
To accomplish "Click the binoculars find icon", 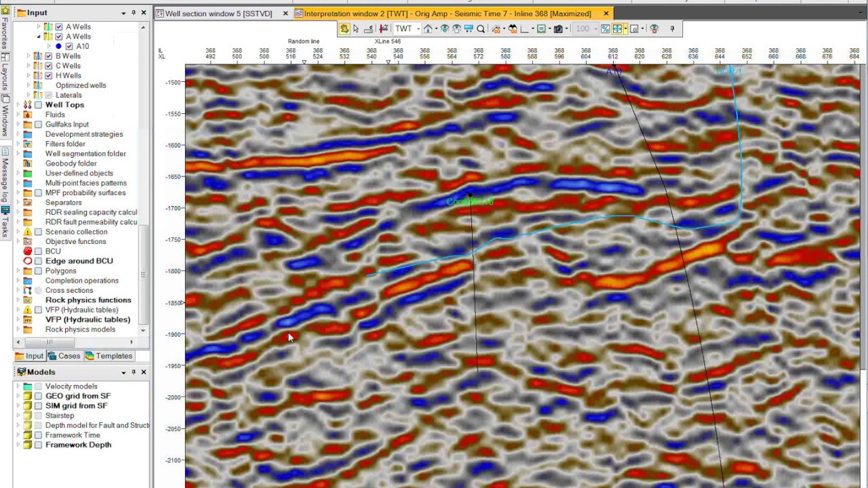I will pos(513,28).
